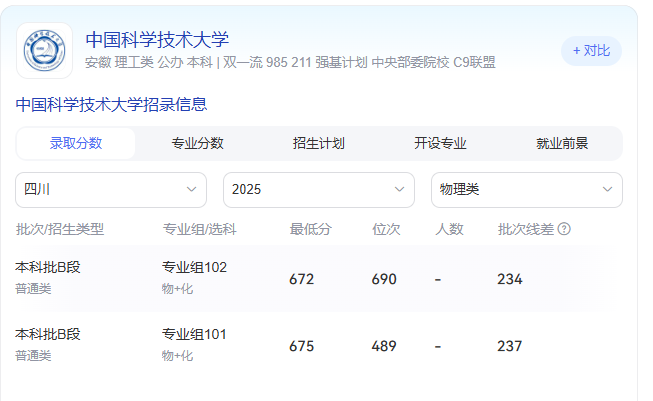The height and width of the screenshot is (401, 653).
Task: Click the university tags line under title
Action: coord(290,62)
